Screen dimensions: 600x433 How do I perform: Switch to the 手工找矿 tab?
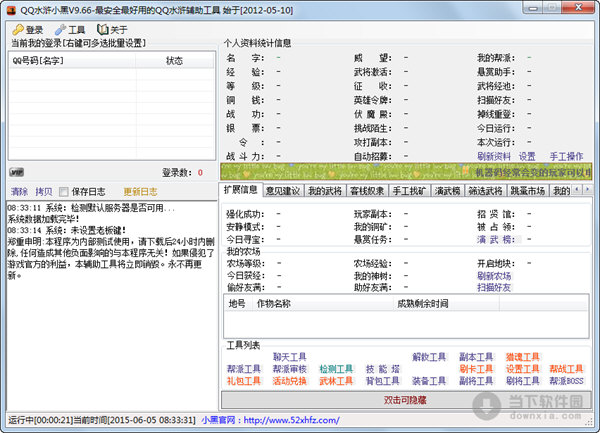tap(409, 190)
